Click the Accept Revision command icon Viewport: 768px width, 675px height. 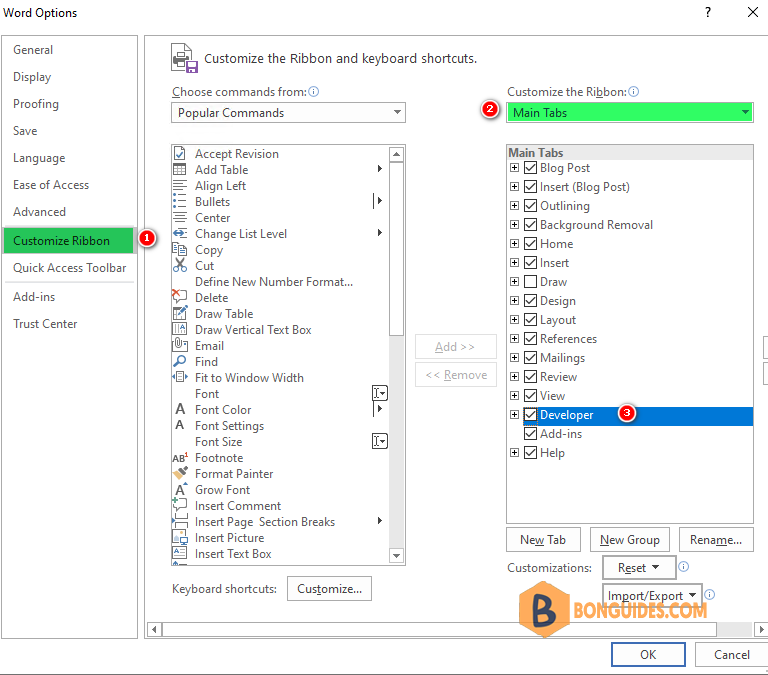click(x=180, y=153)
